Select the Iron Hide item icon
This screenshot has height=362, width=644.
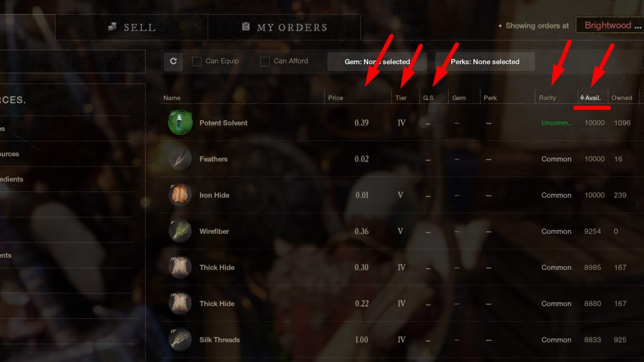click(180, 195)
